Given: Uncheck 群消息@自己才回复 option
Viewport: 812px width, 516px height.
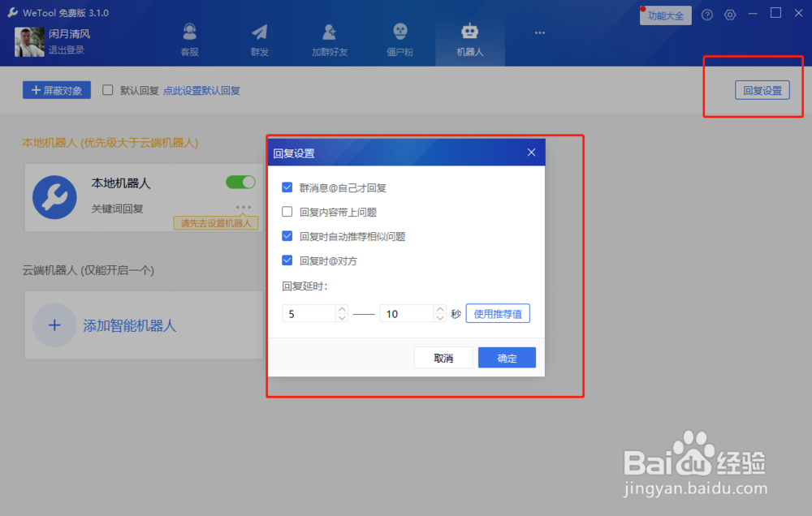Looking at the screenshot, I should [x=287, y=187].
